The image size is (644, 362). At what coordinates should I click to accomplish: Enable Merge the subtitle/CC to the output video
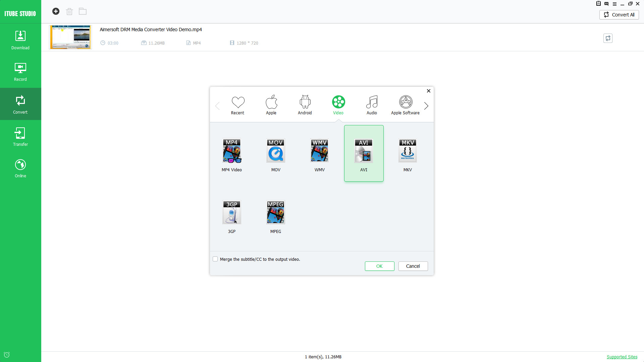pyautogui.click(x=215, y=259)
